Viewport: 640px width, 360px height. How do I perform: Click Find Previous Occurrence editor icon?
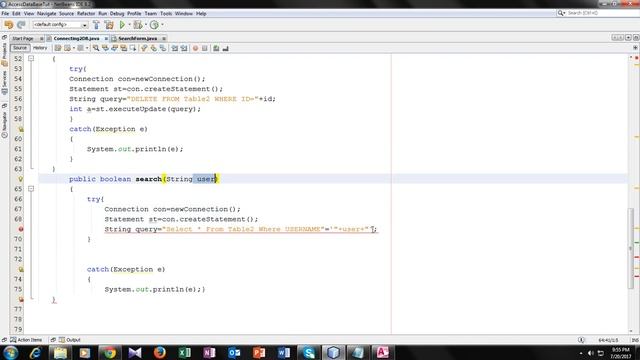[105, 48]
